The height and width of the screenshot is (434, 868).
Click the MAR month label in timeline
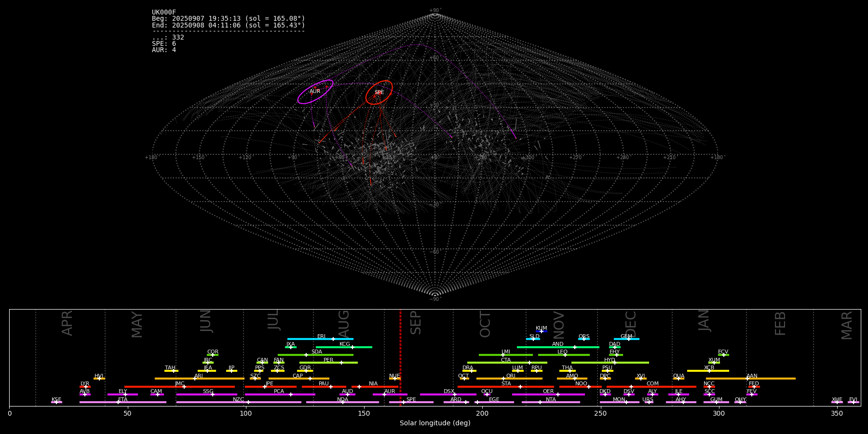(x=847, y=325)
